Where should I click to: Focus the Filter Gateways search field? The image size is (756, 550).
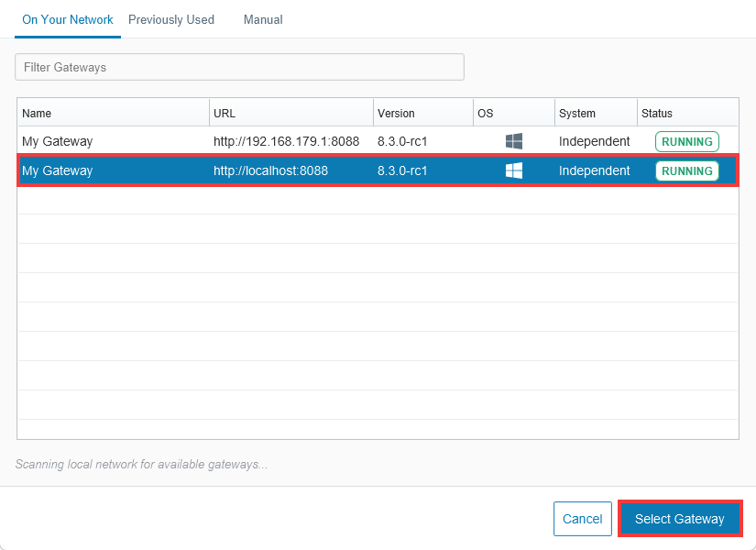click(x=239, y=67)
